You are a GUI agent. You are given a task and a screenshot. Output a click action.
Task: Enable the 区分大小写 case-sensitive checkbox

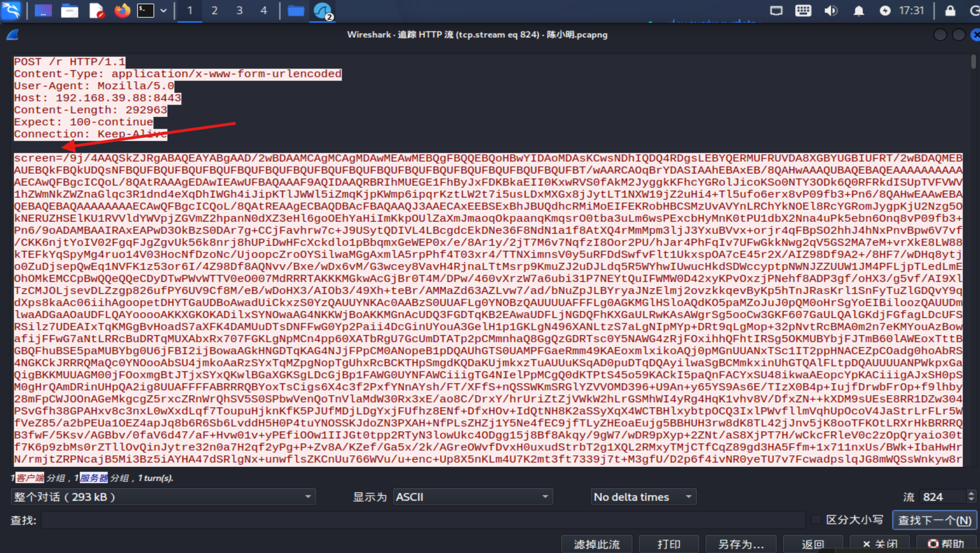(x=816, y=519)
